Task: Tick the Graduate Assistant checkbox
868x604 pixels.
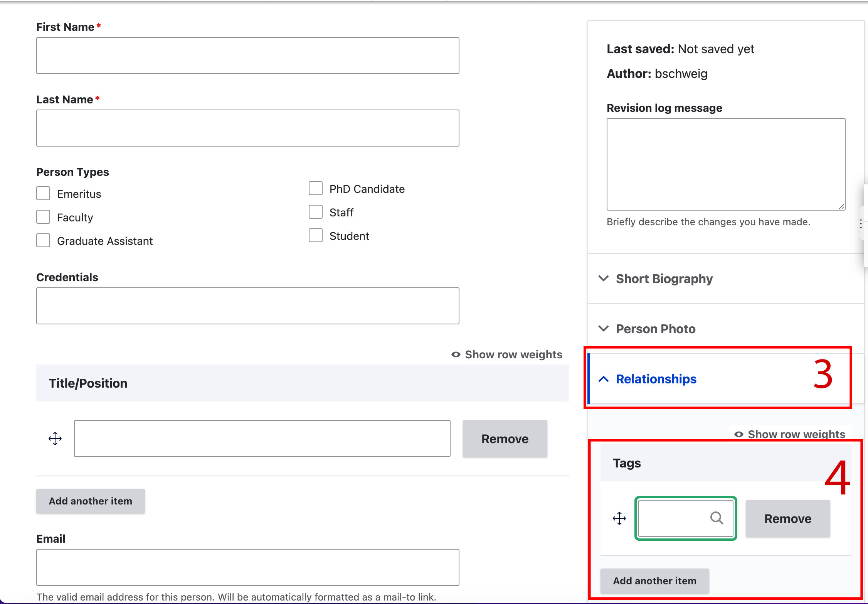Action: click(x=43, y=241)
